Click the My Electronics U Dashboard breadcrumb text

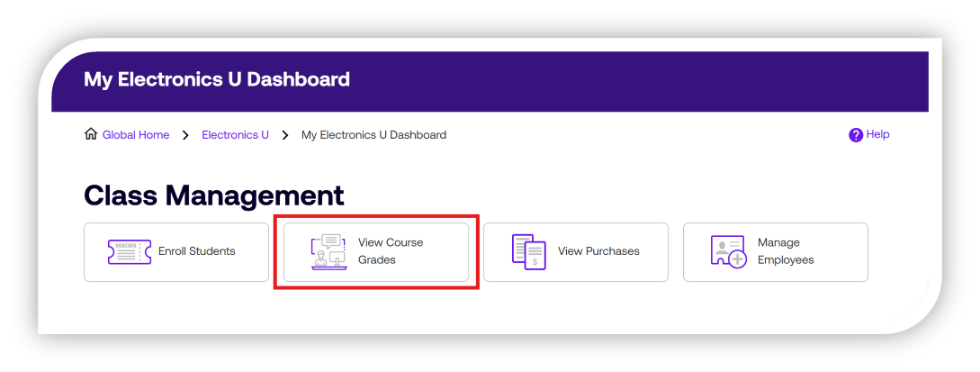click(x=373, y=135)
